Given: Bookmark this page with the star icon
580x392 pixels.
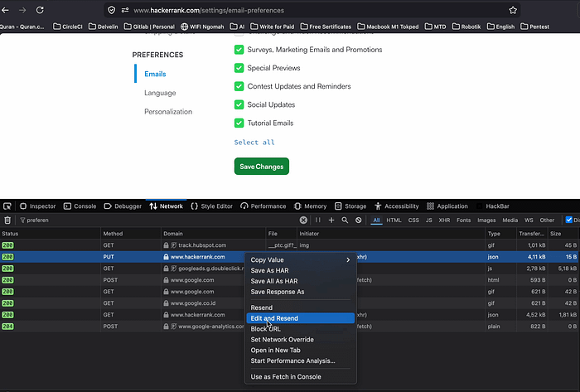Looking at the screenshot, I should 513,10.
